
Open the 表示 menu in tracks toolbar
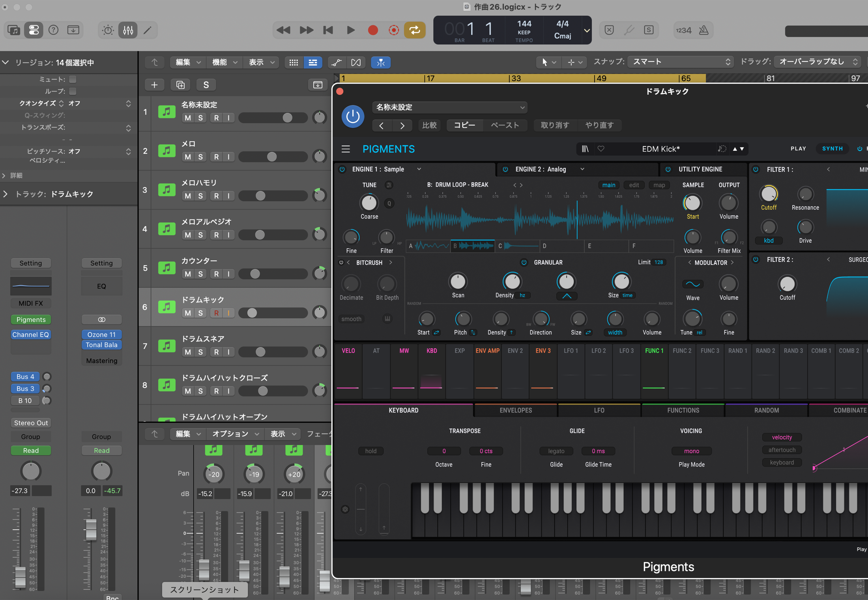261,62
